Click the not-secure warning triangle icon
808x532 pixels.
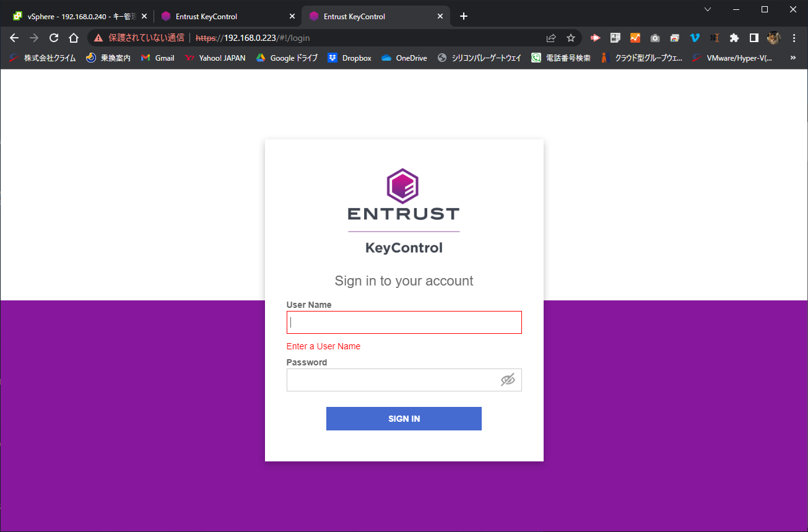(x=98, y=38)
